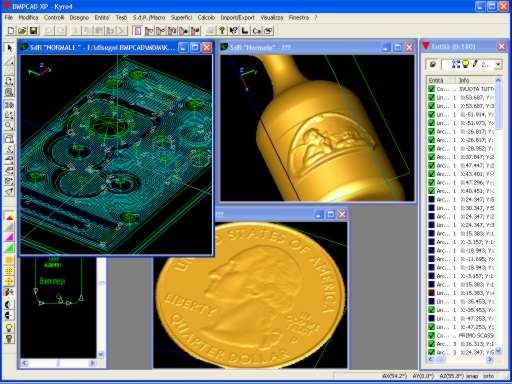Viewport: 512px width, 384px height.
Task: Toggle checkbox of X:37.847 arc row
Action: [431, 157]
